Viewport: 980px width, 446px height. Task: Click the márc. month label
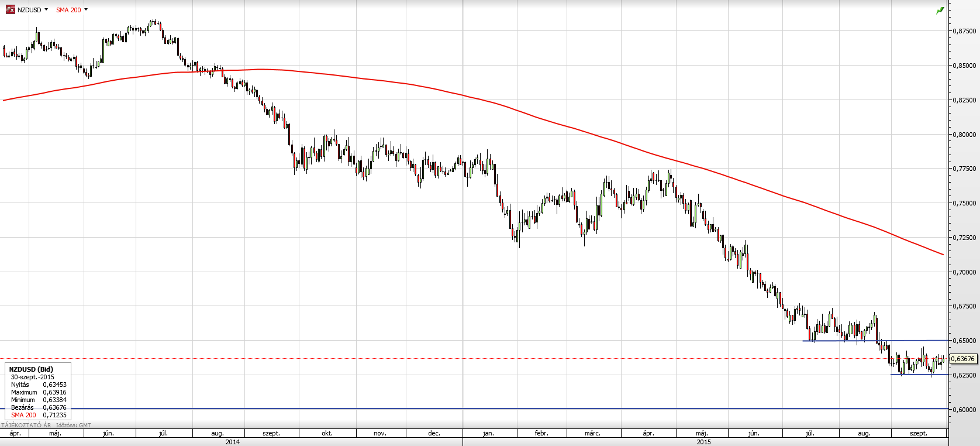pyautogui.click(x=592, y=433)
